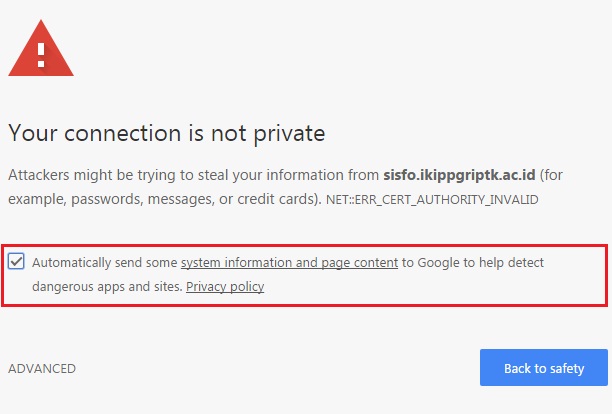Click the 'Your connection is not private' heading
612x414 pixels.
[167, 132]
